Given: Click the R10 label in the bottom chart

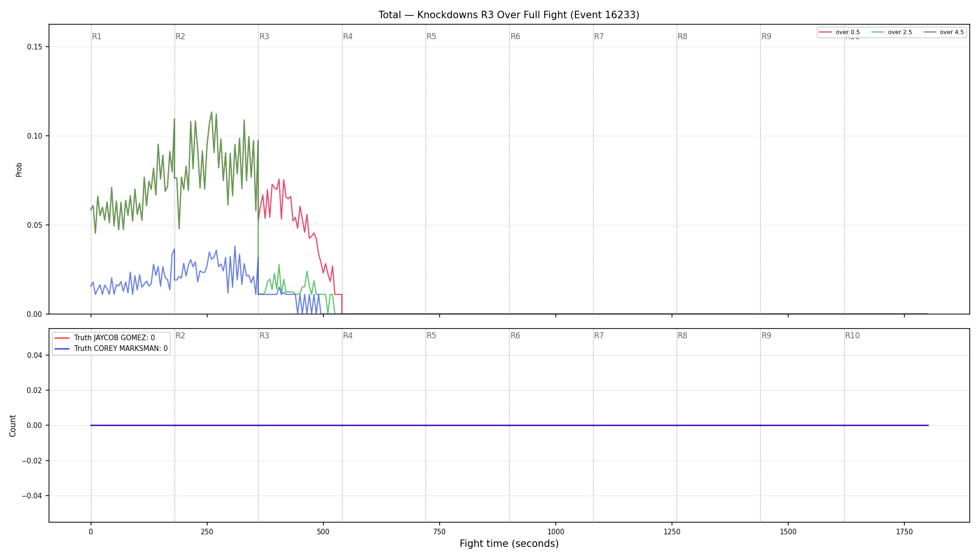Looking at the screenshot, I should (852, 336).
